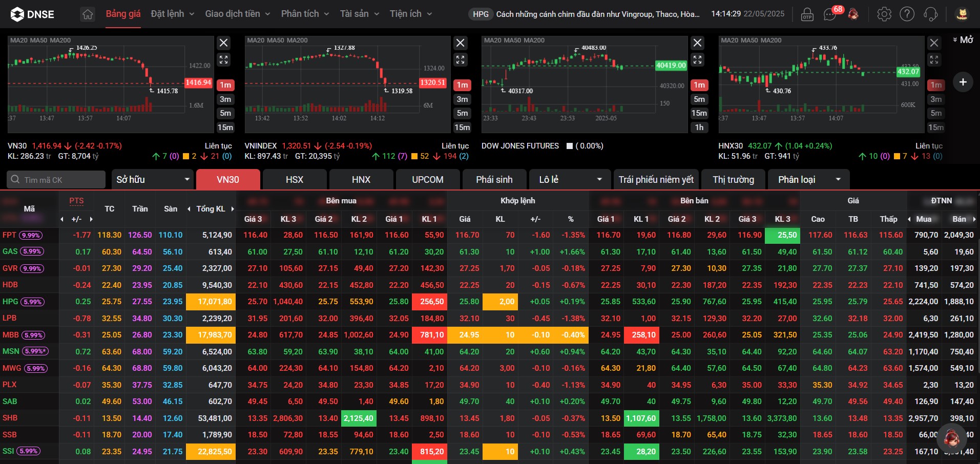Expand Dow Jones Futures chart fullscreen
The width and height of the screenshot is (980, 464).
tap(698, 60)
